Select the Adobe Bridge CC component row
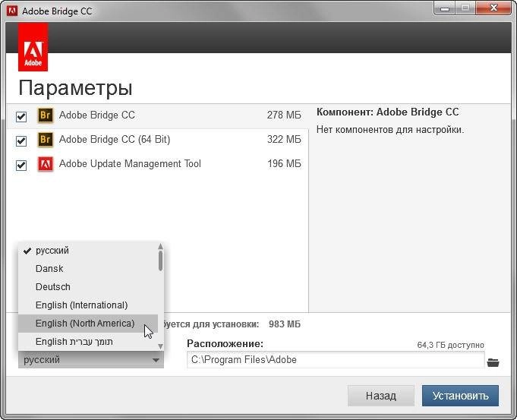 click(158, 115)
